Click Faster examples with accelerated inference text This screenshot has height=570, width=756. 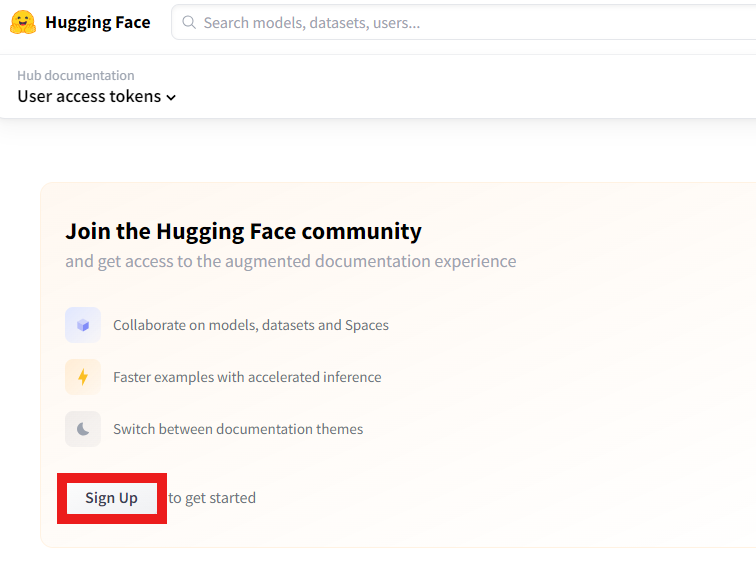(247, 377)
